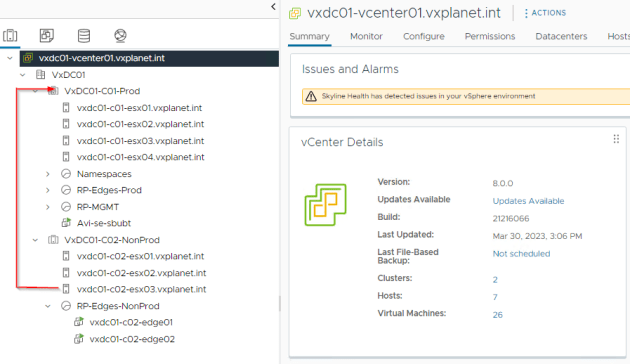Screen dimensions: 630x364
Task: Select vxdc01-c02-esx03.vxplanet.int label in tree
Action: click(x=141, y=289)
